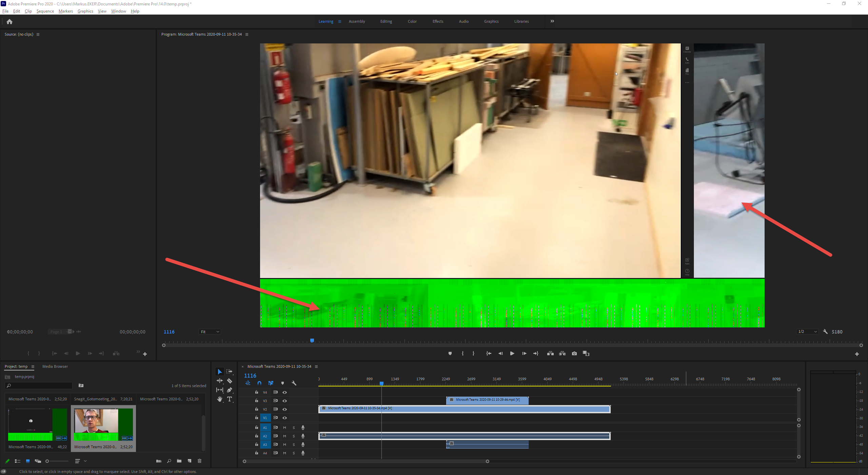The image size is (868, 475).
Task: Open the Media Browser panel tab
Action: click(55, 366)
